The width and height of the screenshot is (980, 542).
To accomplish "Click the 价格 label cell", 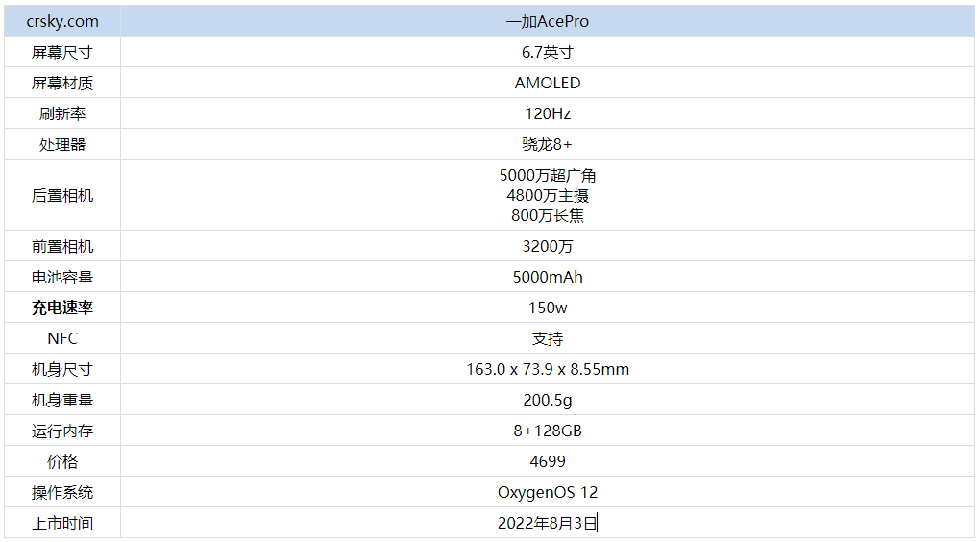I will (x=62, y=460).
